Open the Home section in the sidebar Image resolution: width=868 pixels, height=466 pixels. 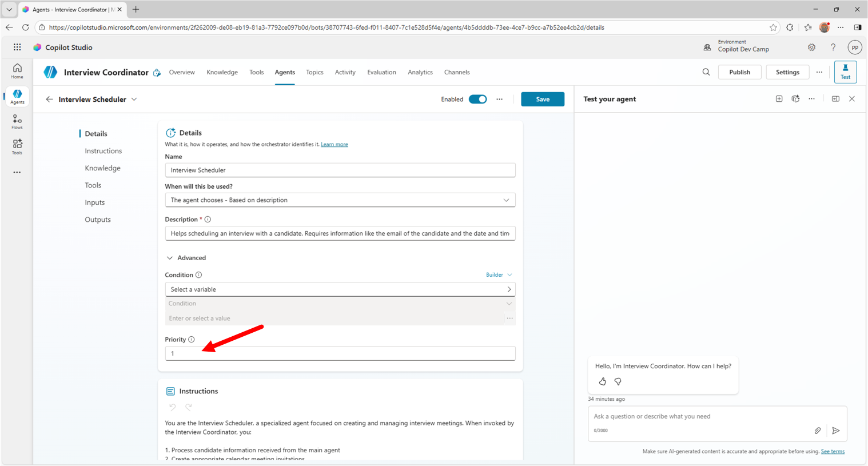pos(17,70)
